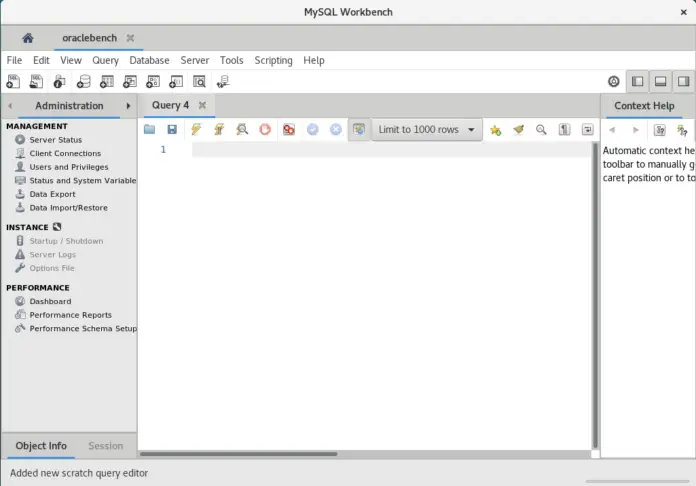Open the File menu
Viewport: 696px width, 486px height.
14,60
